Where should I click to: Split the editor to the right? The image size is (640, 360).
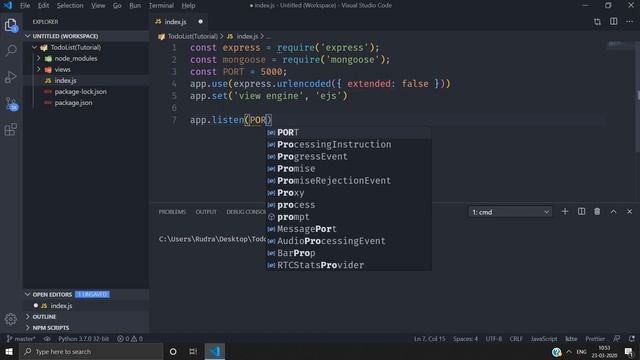[x=613, y=22]
